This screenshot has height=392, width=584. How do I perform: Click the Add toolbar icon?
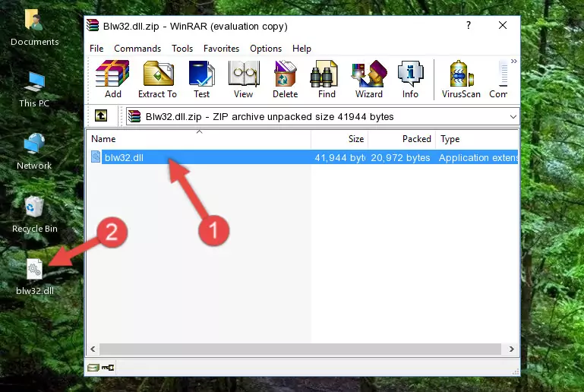pyautogui.click(x=112, y=79)
